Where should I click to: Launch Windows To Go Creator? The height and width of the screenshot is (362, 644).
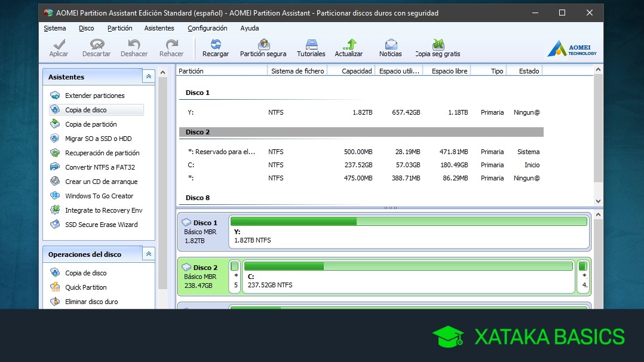(x=99, y=196)
